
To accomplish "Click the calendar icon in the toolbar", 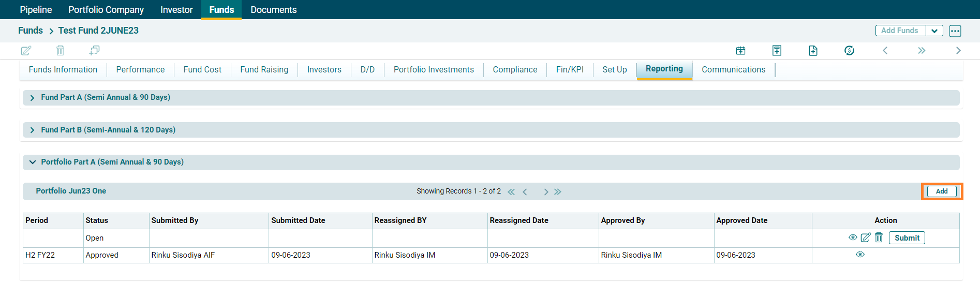I will [740, 51].
